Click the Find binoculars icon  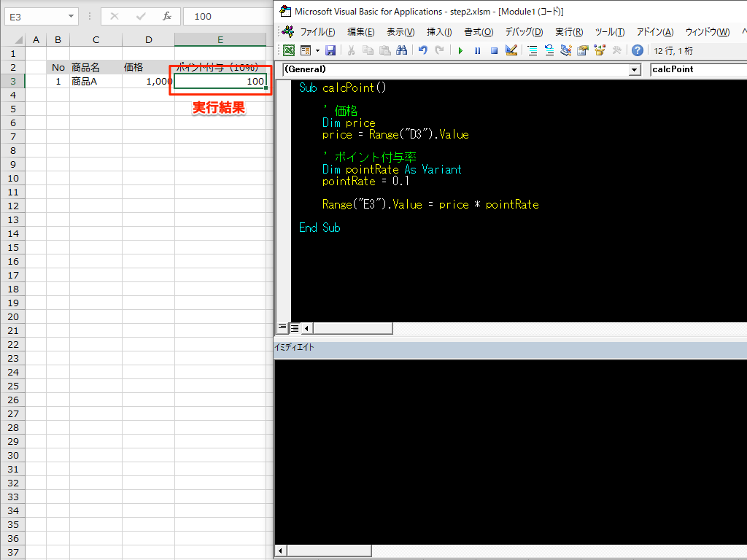click(x=401, y=50)
